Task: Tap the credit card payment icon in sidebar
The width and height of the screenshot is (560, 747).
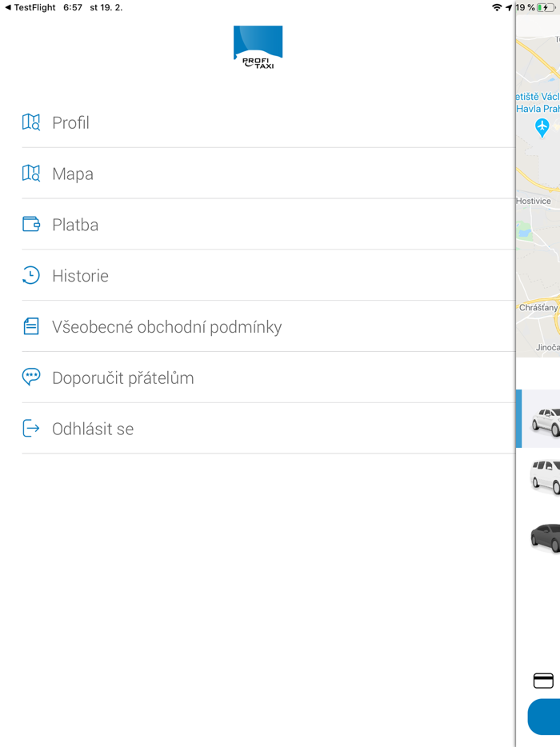Action: (542, 681)
